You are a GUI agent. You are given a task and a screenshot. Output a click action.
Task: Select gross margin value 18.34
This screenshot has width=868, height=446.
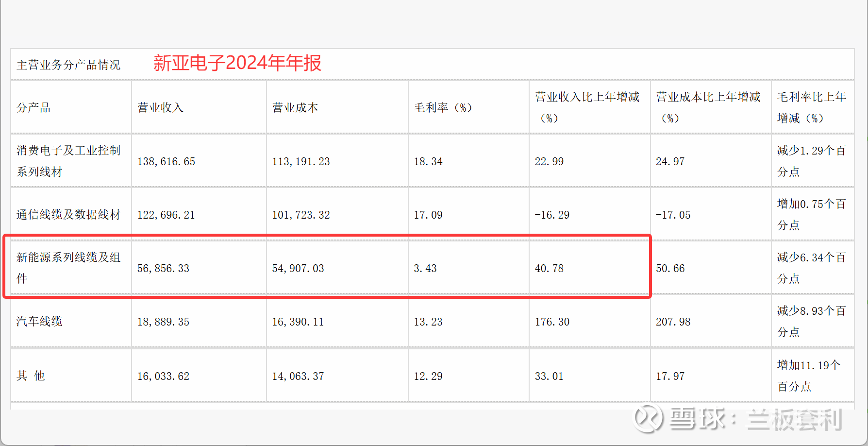pyautogui.click(x=428, y=161)
